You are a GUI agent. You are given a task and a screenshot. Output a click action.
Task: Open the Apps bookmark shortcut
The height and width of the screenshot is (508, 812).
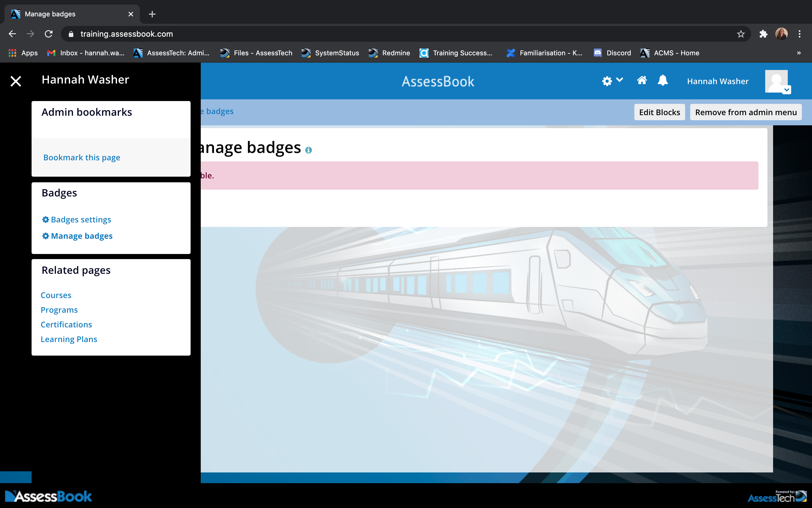pyautogui.click(x=23, y=53)
